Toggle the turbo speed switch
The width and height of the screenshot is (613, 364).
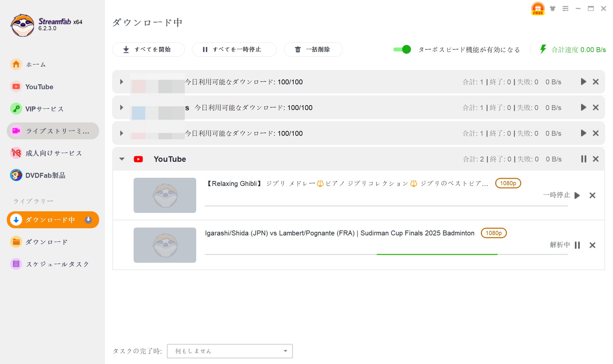point(402,49)
